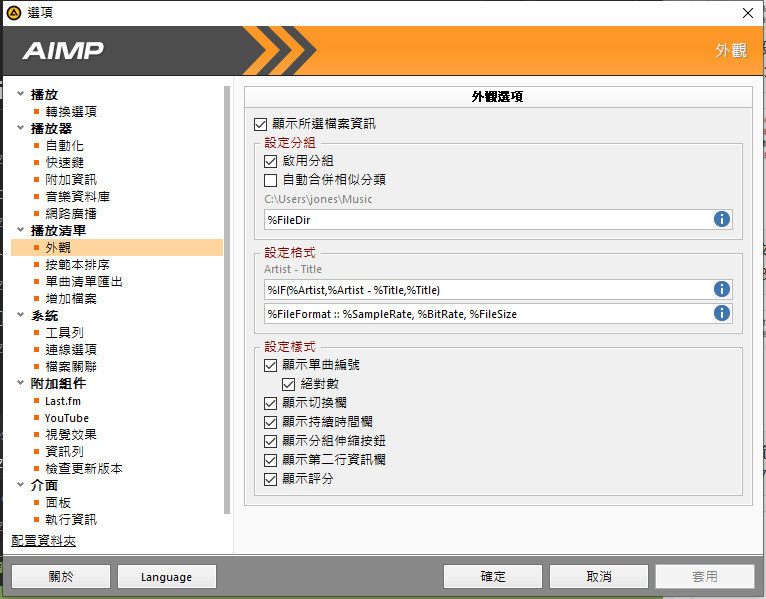Open 網路廣播 settings page

[71, 214]
